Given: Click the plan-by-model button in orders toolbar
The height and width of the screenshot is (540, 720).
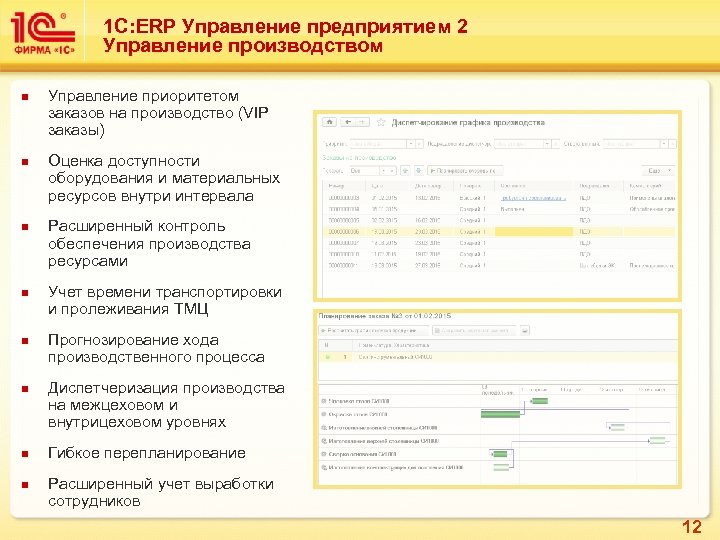Looking at the screenshot, I should (465, 171).
